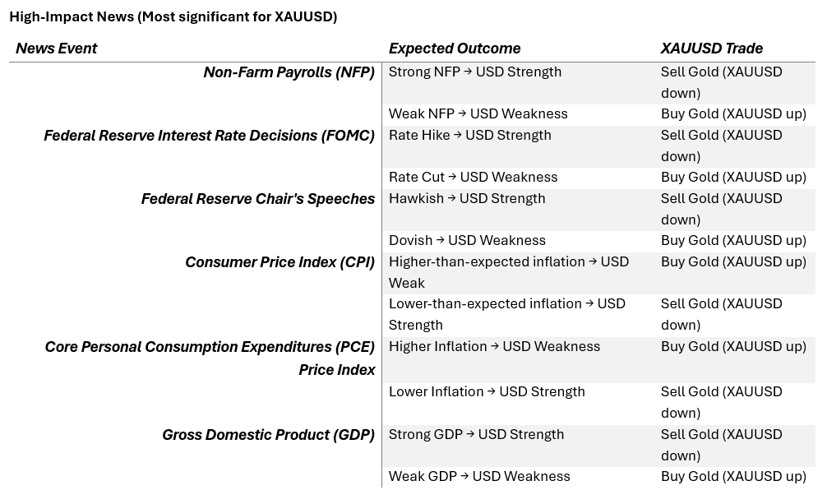This screenshot has height=504, width=827.
Task: Click the Hawkish → USD Strength cell
Action: pyautogui.click(x=467, y=199)
